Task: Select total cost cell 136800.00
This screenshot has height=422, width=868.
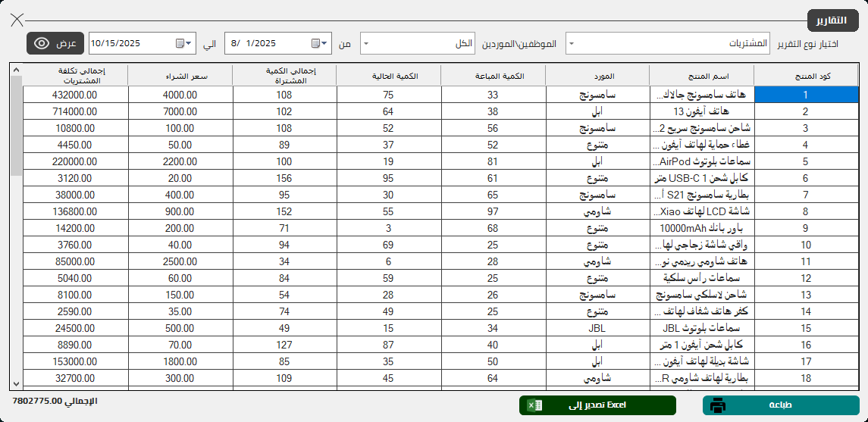Action: tap(76, 211)
